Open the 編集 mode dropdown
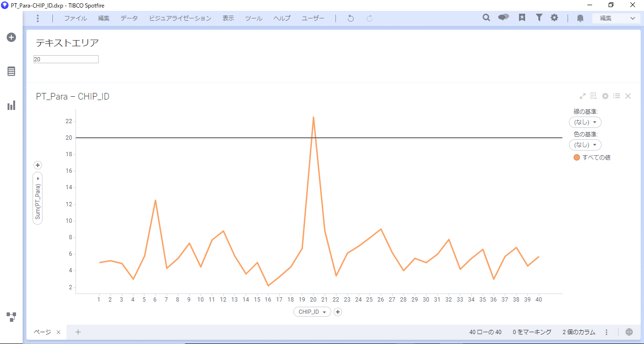Screen dimensions: 644x344 (616, 18)
